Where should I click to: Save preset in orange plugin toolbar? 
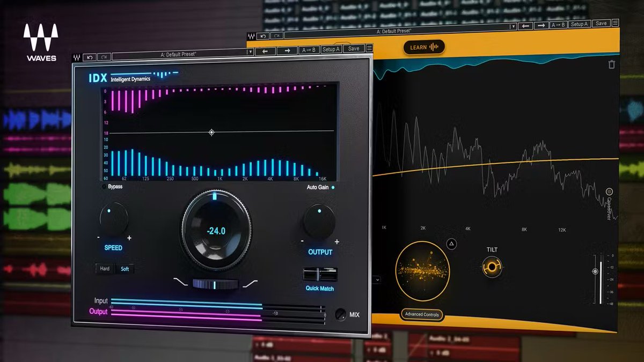click(601, 24)
